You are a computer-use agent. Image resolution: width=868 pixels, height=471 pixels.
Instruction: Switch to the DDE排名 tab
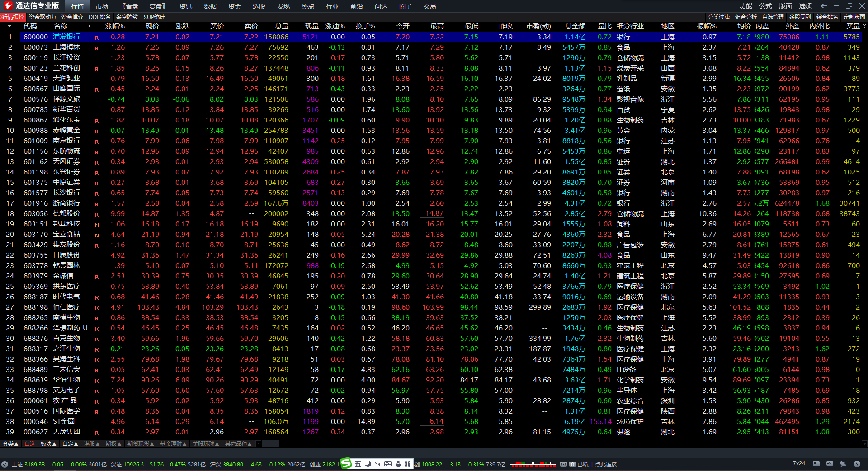[x=99, y=17]
